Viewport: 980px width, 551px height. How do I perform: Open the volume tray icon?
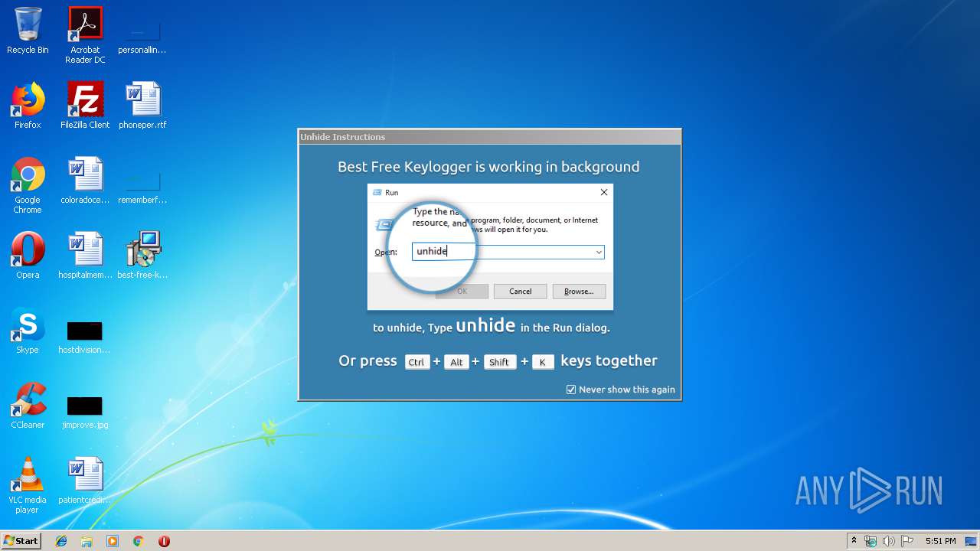point(889,541)
